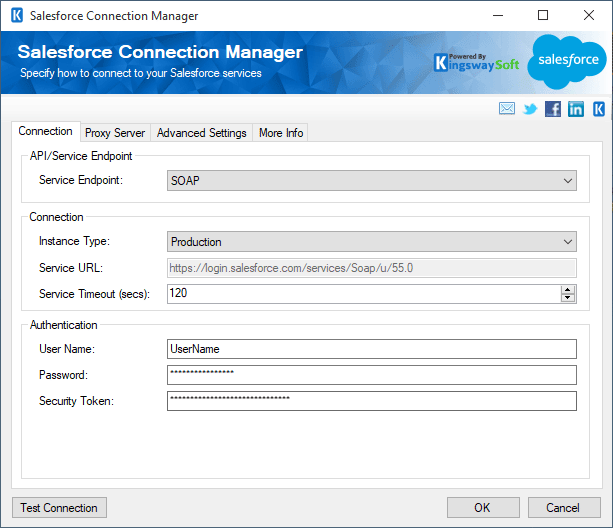Click the Password input field
Viewport: 613px width, 528px height.
pos(372,375)
